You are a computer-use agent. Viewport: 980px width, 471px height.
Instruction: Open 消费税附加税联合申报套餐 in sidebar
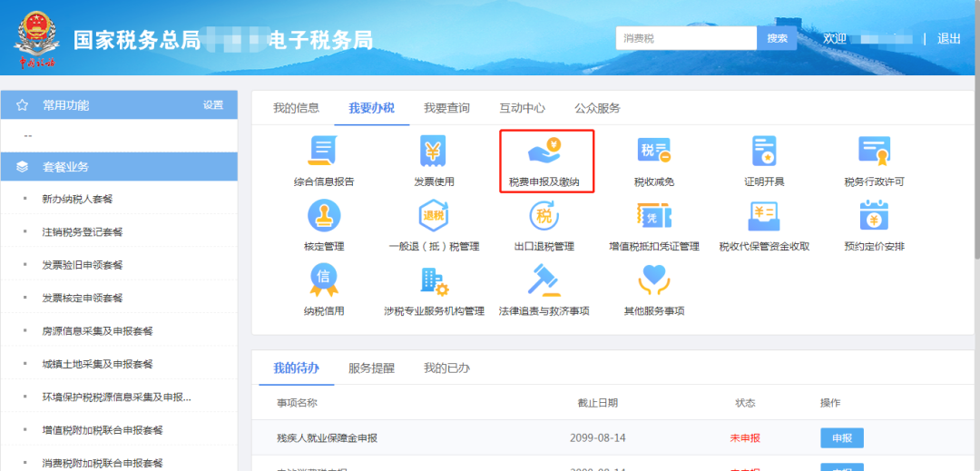pos(103,463)
